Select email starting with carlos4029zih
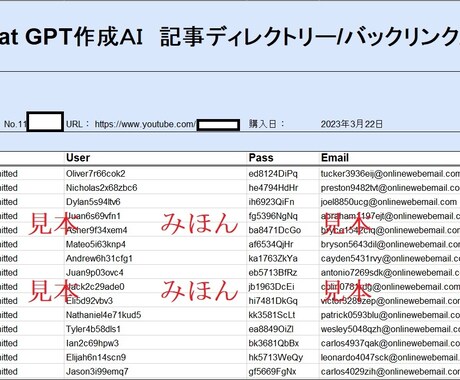Viewport: 460px width, 380px height. tap(390, 371)
